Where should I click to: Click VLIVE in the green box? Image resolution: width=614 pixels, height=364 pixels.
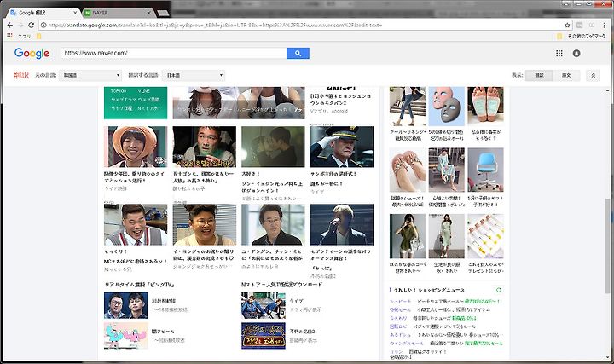click(144, 91)
